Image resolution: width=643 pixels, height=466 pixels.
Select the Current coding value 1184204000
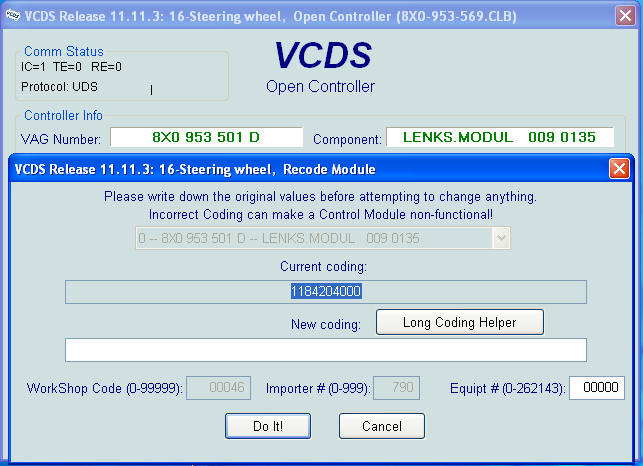[326, 291]
